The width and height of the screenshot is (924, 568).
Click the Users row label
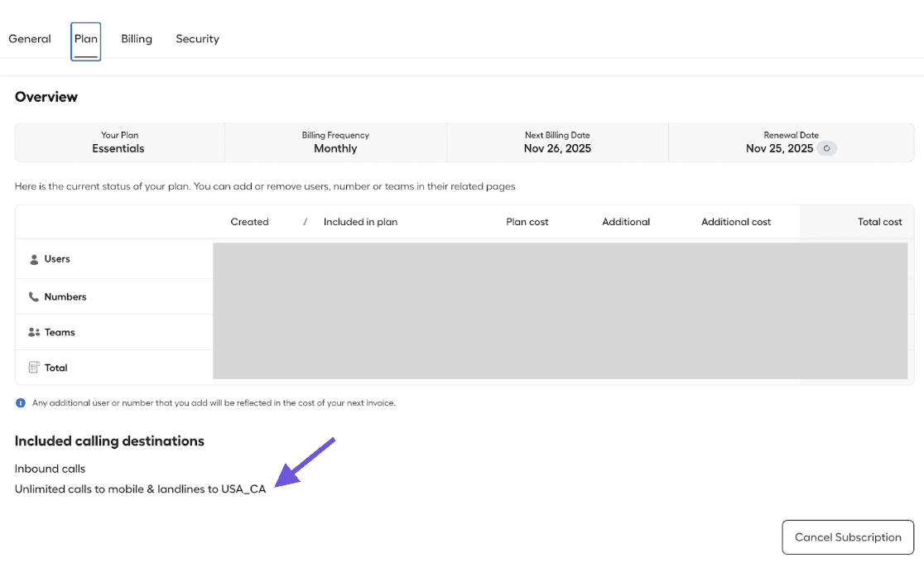[60, 259]
